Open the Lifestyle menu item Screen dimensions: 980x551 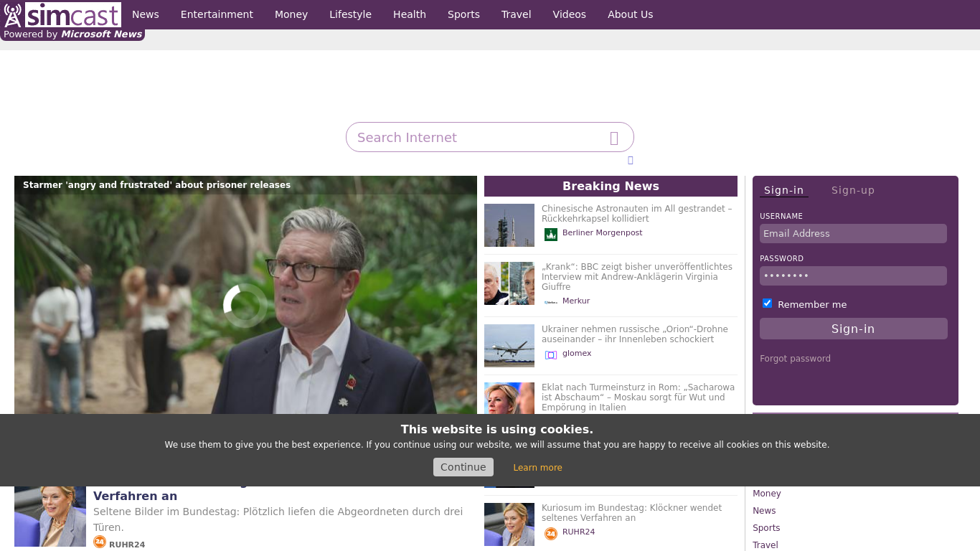tap(350, 14)
